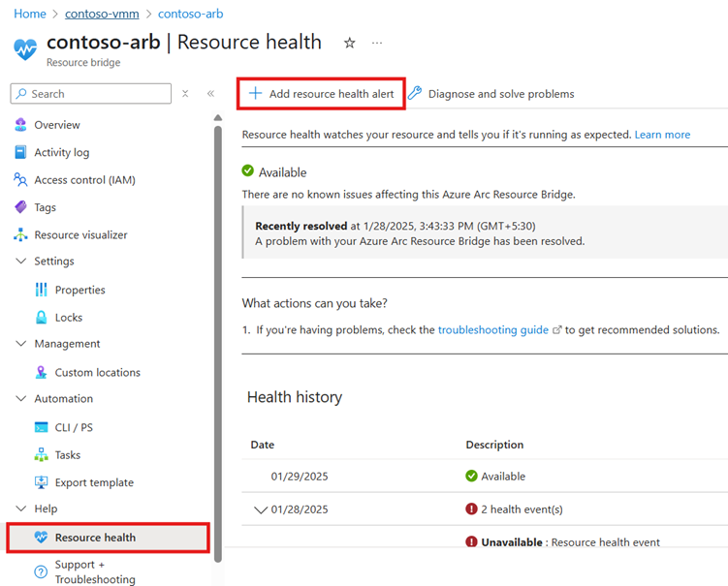This screenshot has width=728, height=586.
Task: Collapse the Settings section
Action: [x=21, y=262]
